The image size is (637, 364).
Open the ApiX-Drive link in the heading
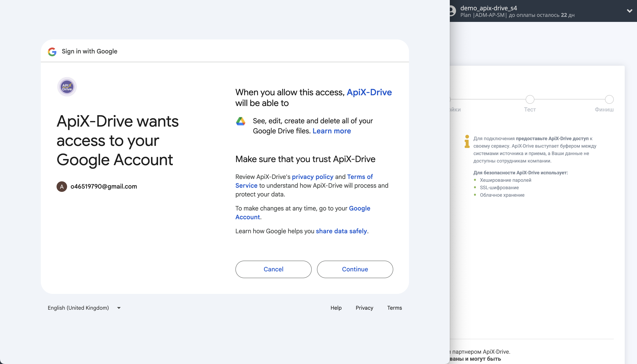[x=369, y=92]
